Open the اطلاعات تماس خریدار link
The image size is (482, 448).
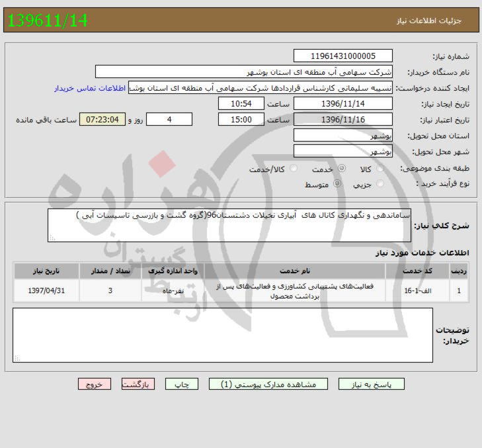tap(91, 87)
